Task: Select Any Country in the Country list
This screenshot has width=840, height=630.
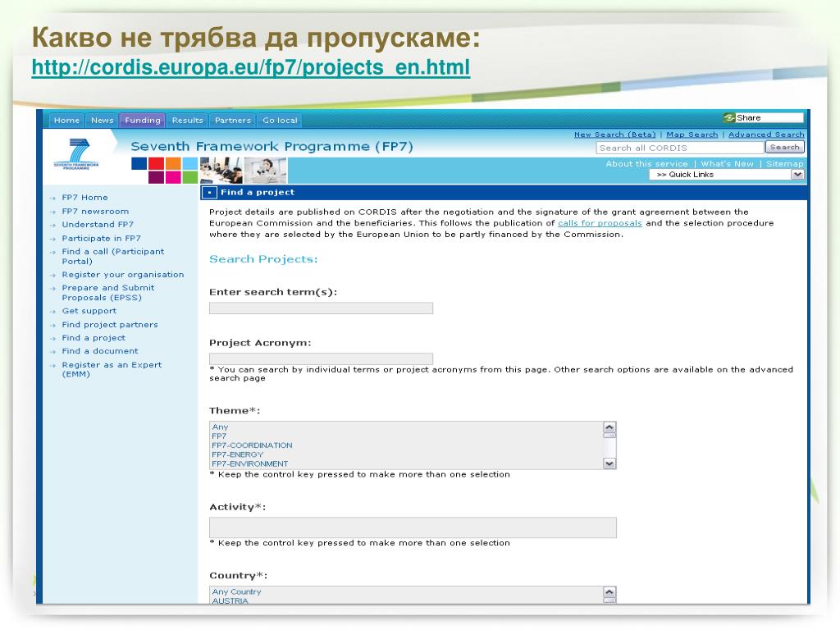Action: tap(236, 592)
